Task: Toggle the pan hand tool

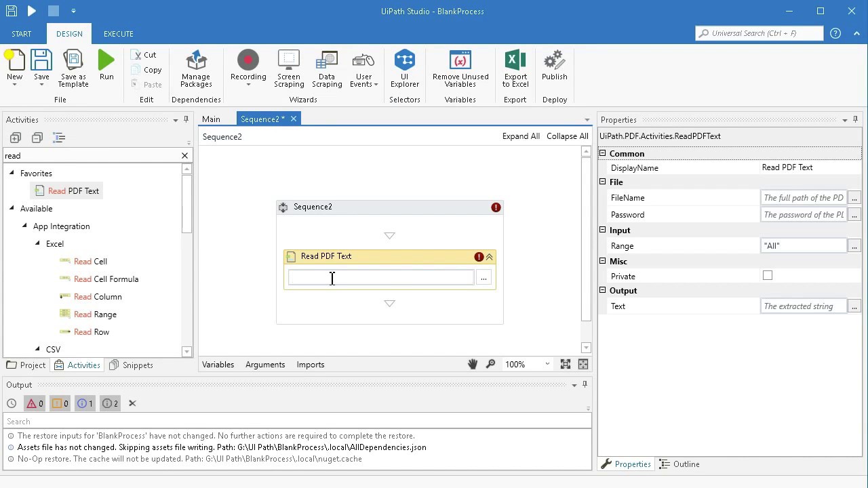Action: (x=473, y=365)
